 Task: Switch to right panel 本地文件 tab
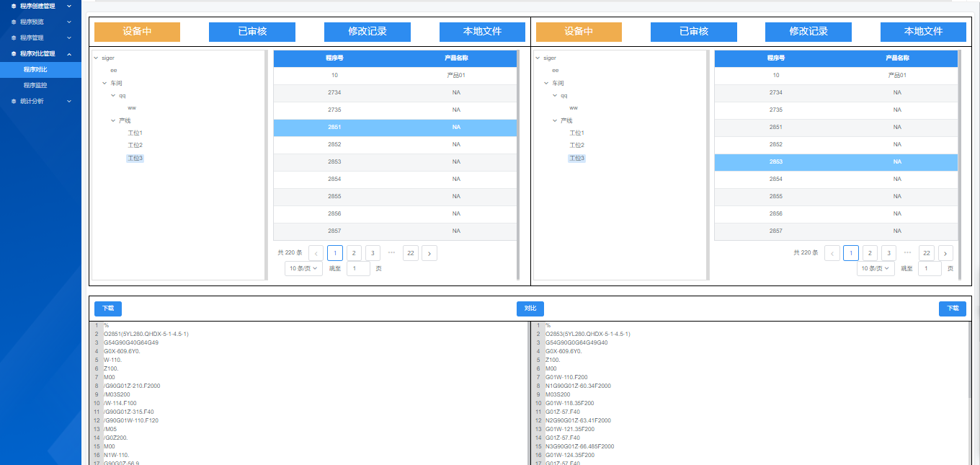[923, 32]
